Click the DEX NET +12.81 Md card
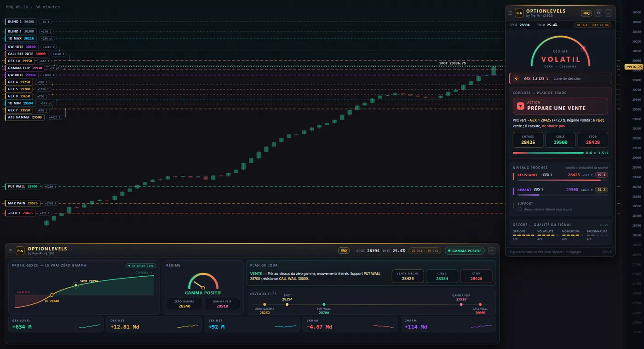Viewport: 644px width, 349px height. click(x=154, y=324)
